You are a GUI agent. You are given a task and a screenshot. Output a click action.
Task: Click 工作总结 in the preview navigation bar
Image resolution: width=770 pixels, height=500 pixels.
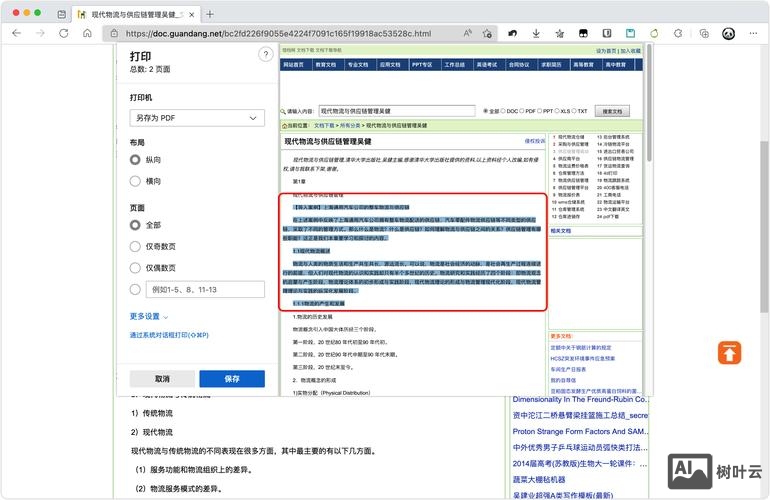(454, 65)
